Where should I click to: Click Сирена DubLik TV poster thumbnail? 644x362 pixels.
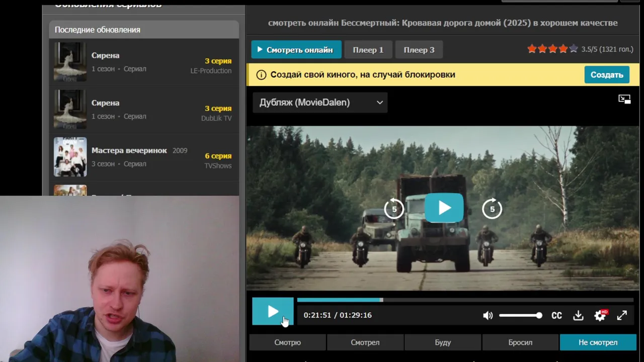click(x=70, y=110)
